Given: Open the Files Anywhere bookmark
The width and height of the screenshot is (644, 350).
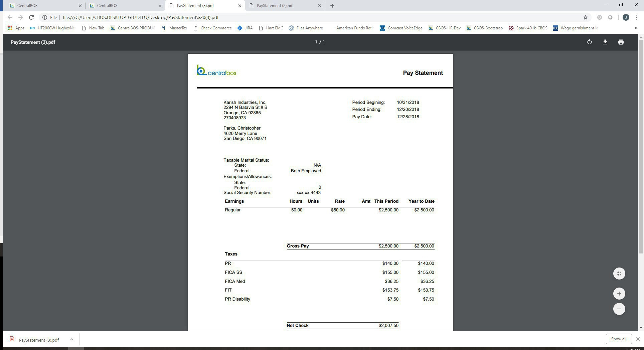Looking at the screenshot, I should 306,28.
